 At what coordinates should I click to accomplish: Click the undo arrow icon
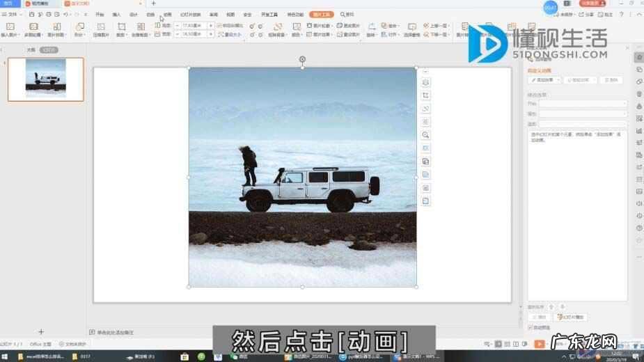[65, 15]
